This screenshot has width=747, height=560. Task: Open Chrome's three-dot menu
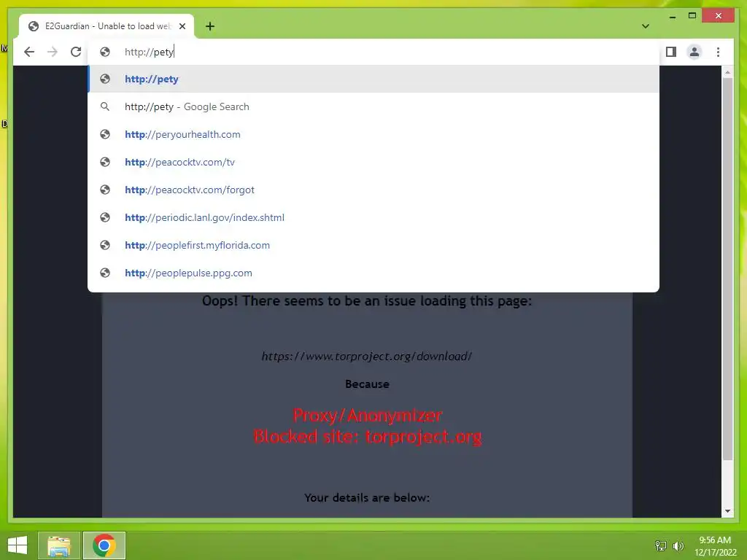click(x=718, y=52)
